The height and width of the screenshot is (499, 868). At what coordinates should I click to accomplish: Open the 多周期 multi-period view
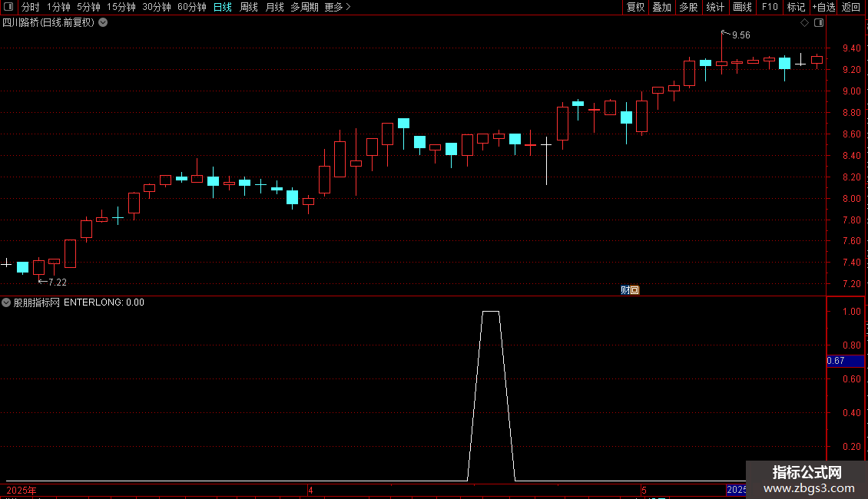point(304,7)
